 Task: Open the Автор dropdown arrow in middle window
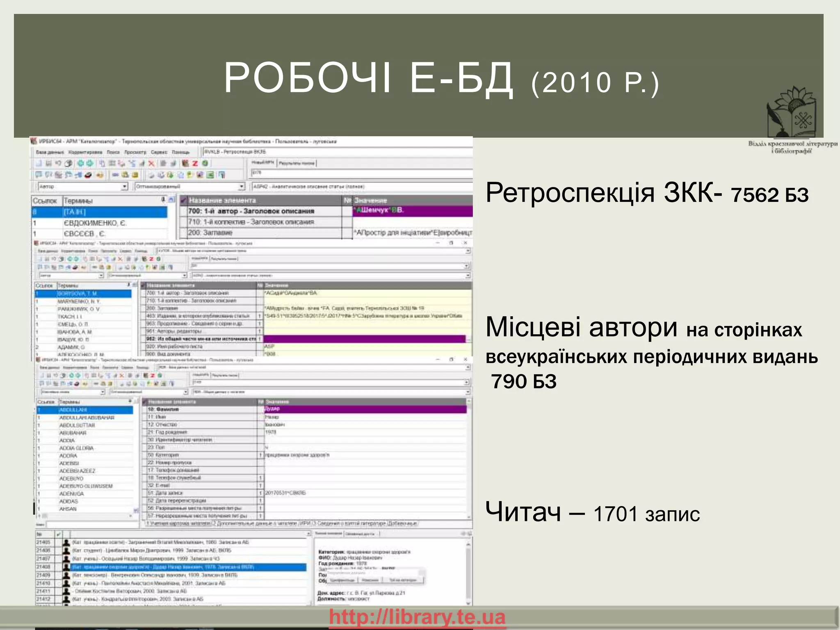pyautogui.click(x=101, y=276)
